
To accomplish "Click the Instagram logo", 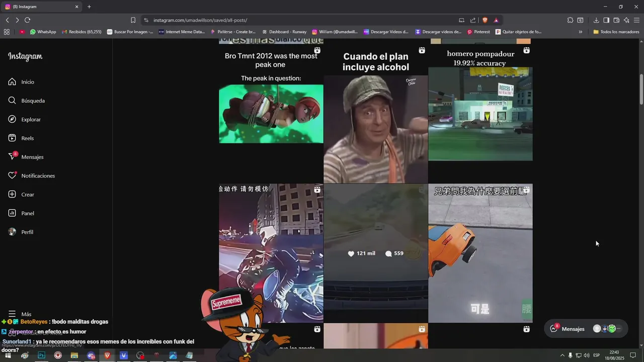I will pos(25,57).
